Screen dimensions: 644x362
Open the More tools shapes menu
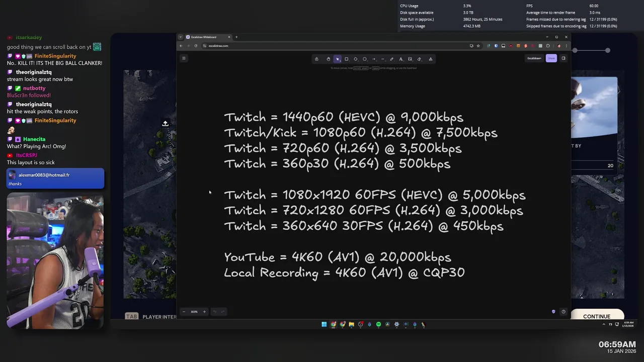point(431,59)
